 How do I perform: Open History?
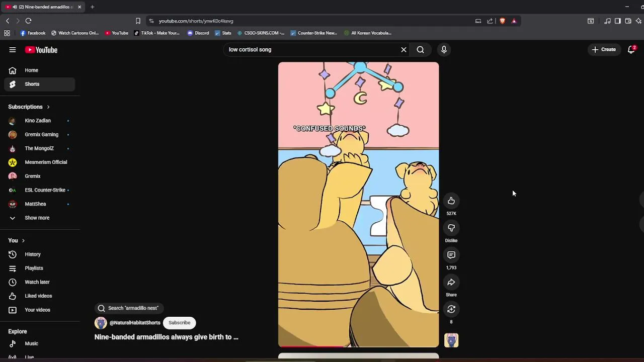click(x=40, y=254)
